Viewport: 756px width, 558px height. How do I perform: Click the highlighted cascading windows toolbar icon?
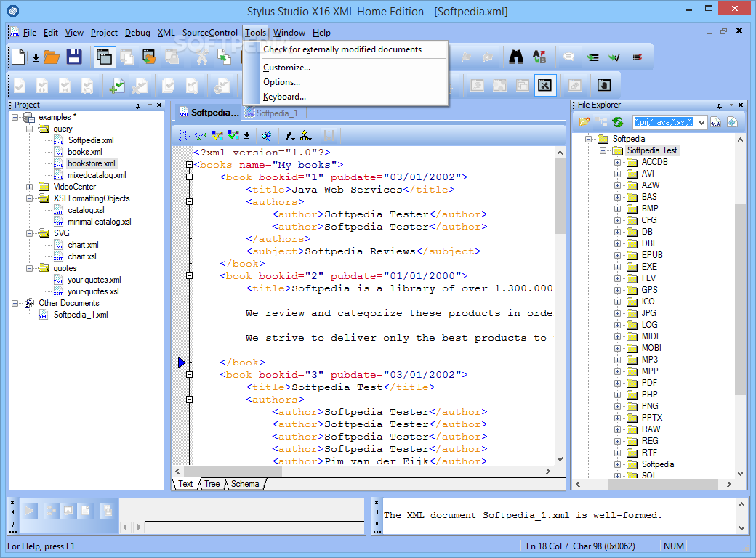pyautogui.click(x=104, y=57)
